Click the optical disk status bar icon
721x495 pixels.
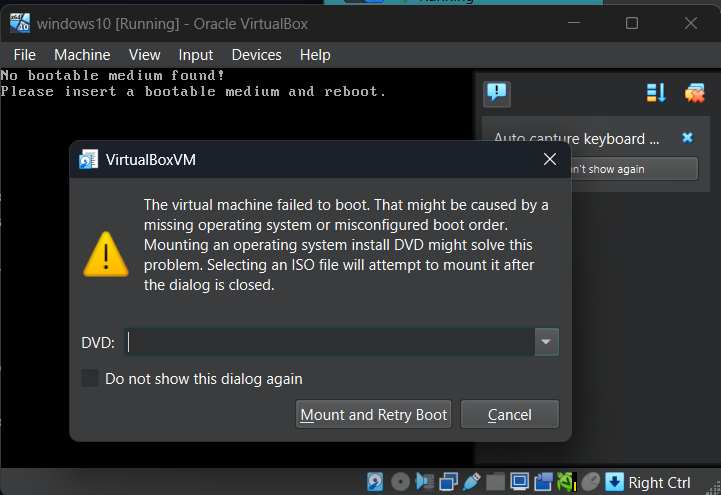400,482
